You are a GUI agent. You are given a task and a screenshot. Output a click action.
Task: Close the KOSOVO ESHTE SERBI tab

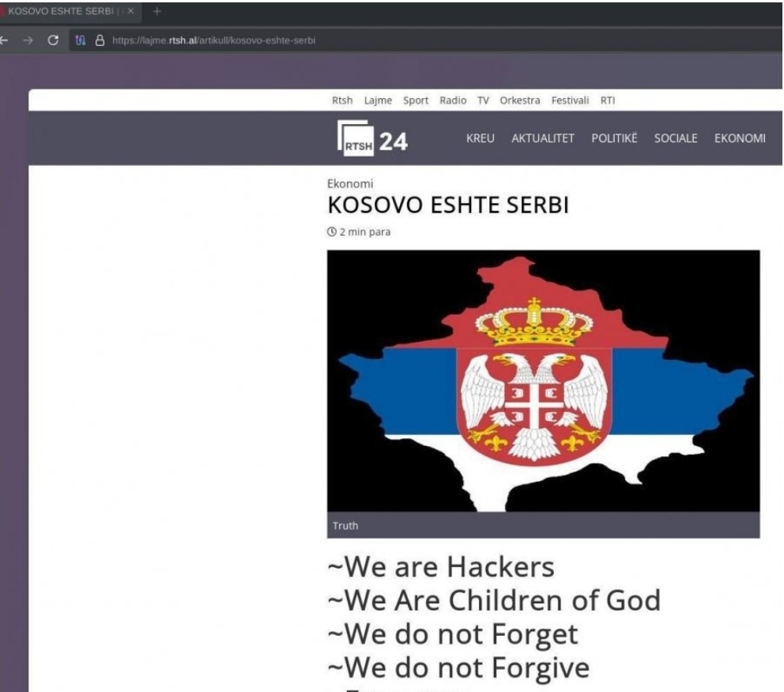[x=130, y=11]
